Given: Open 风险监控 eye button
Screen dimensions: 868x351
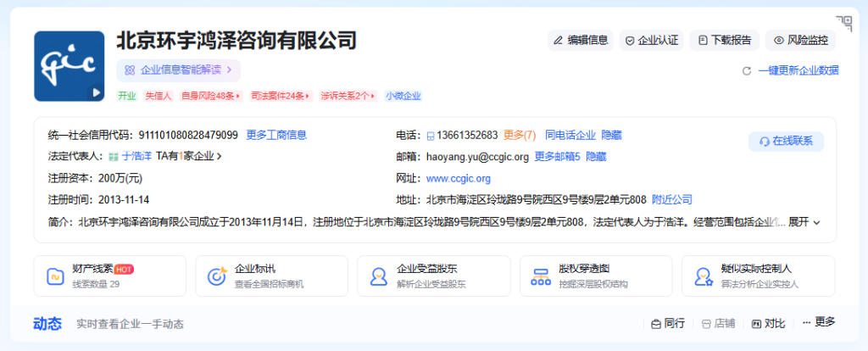Looking at the screenshot, I should pos(800,41).
